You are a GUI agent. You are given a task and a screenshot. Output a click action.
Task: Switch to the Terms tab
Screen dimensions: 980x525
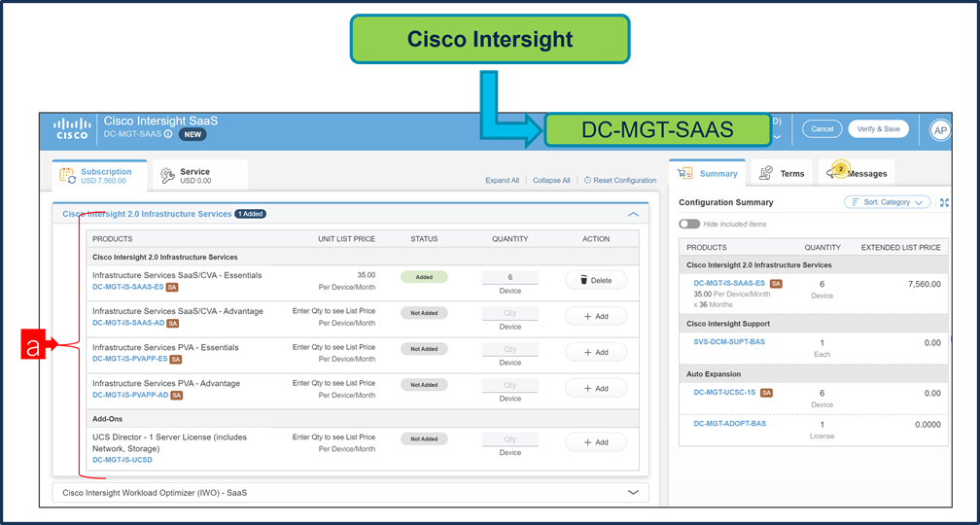pos(782,174)
